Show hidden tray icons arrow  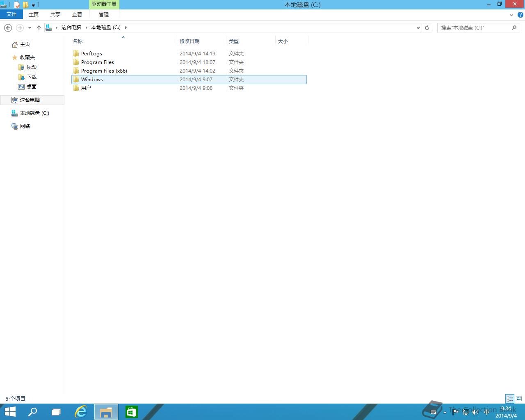(x=445, y=412)
